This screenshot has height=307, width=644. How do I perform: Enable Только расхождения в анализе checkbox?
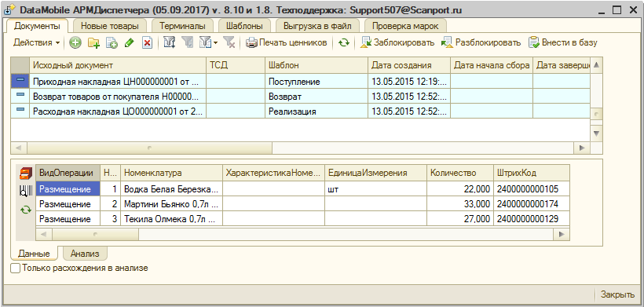(15, 268)
